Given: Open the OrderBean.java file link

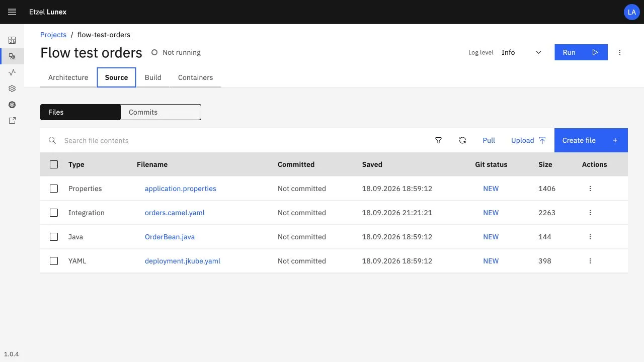Looking at the screenshot, I should pos(170,237).
